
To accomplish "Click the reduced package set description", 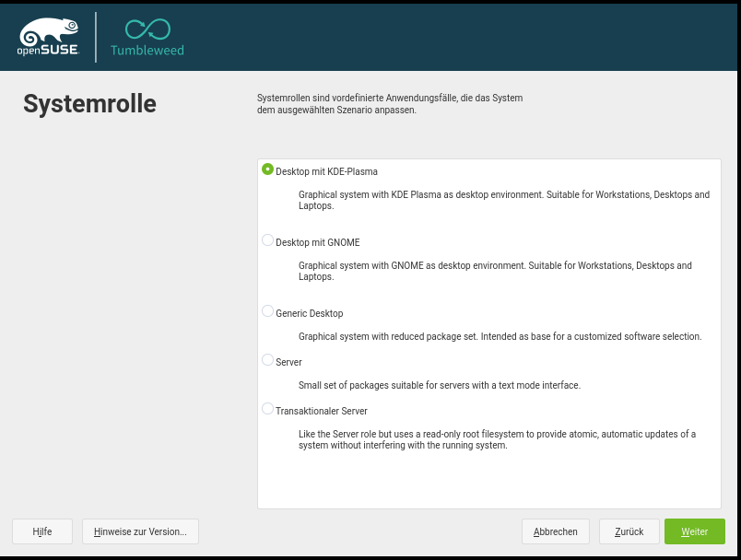I will click(x=500, y=336).
